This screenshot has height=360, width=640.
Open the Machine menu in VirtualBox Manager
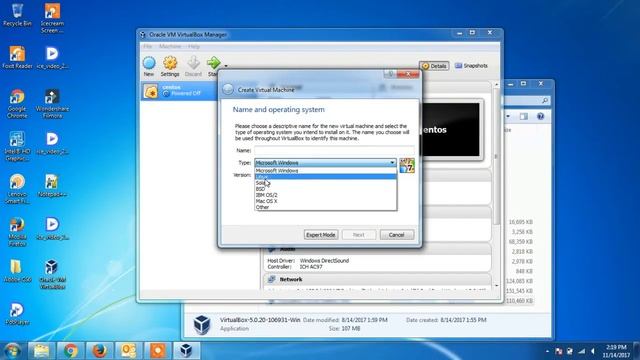click(170, 47)
